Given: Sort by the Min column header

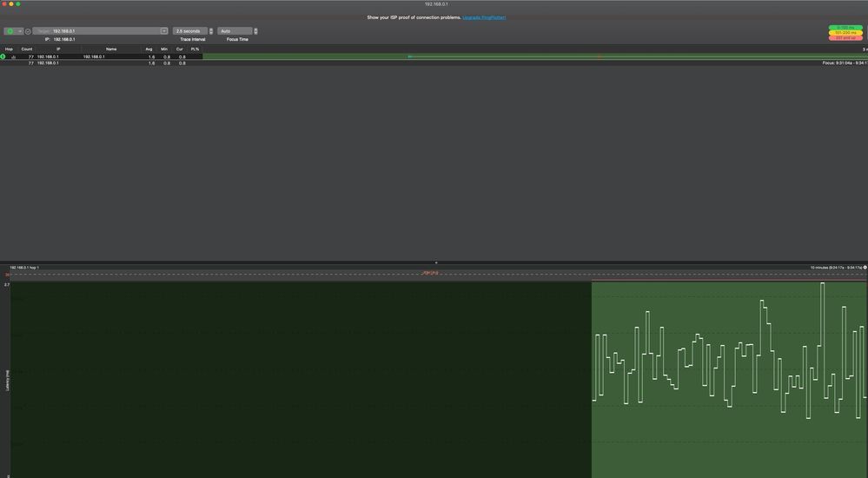Looking at the screenshot, I should 164,49.
